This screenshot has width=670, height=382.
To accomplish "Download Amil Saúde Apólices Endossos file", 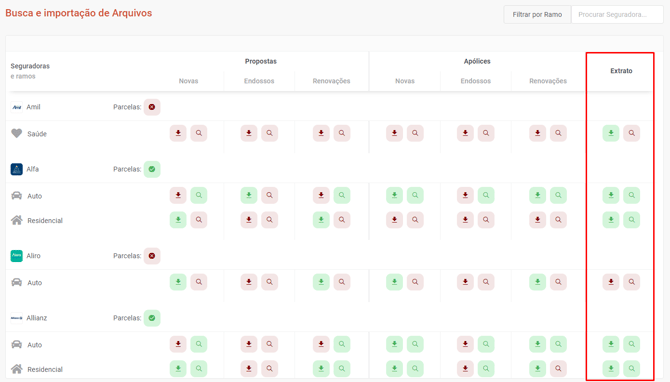I will click(x=465, y=133).
